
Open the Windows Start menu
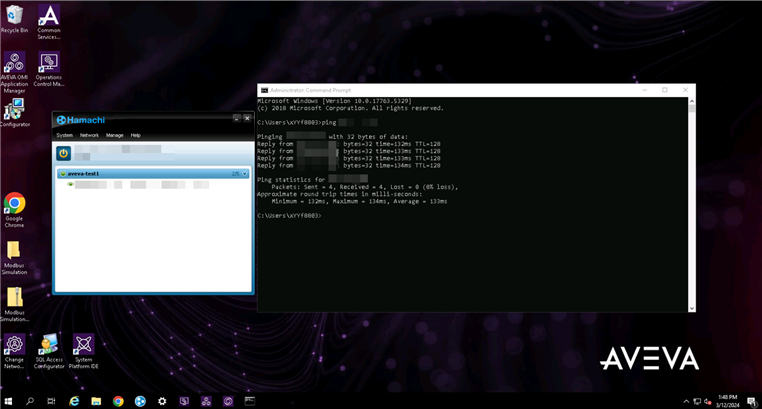(8, 401)
